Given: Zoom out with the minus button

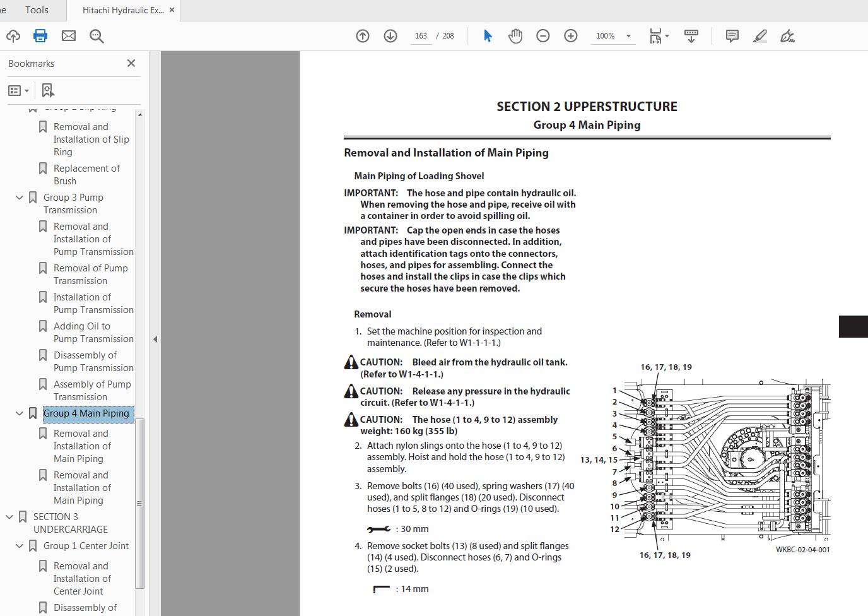Looking at the screenshot, I should [x=543, y=36].
